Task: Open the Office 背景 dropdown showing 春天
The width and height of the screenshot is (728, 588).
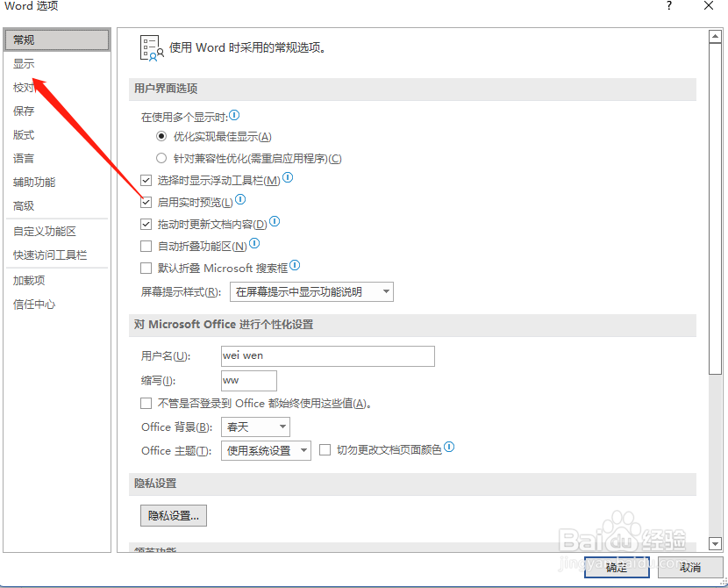Action: (255, 427)
